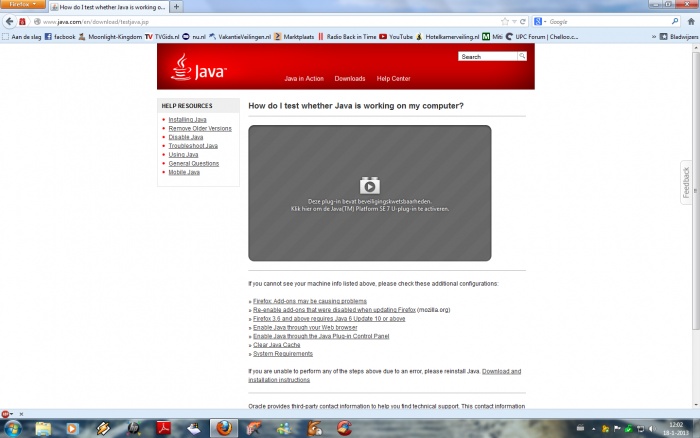Screen dimensions: 700x438
Task: Click the magnifier icon in Google search box
Action: click(x=675, y=21)
